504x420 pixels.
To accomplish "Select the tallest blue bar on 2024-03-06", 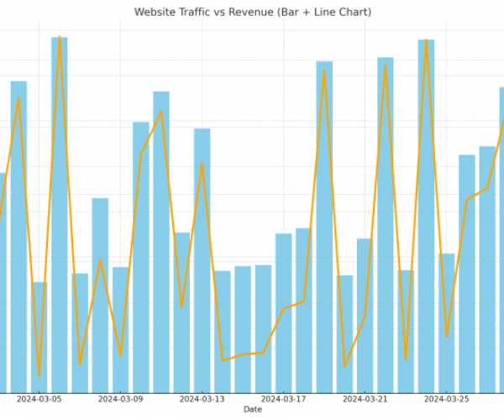I will pos(60,210).
